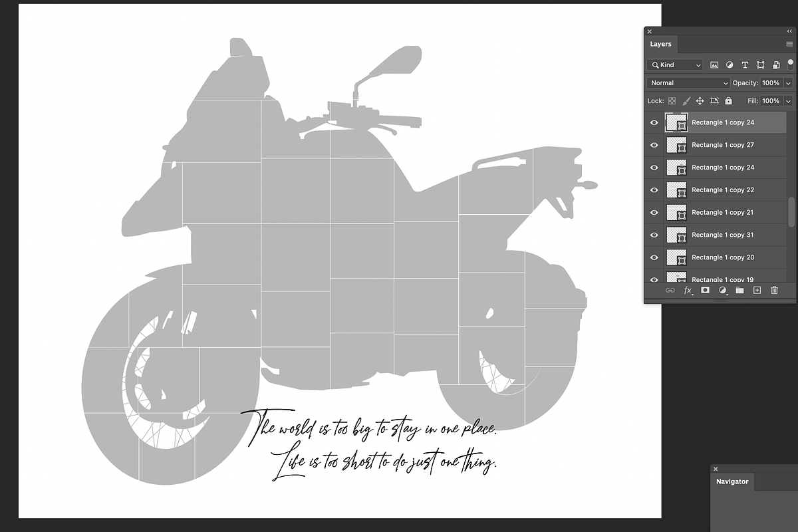Open the layer styles fx menu
The height and width of the screenshot is (532, 798).
tap(688, 290)
